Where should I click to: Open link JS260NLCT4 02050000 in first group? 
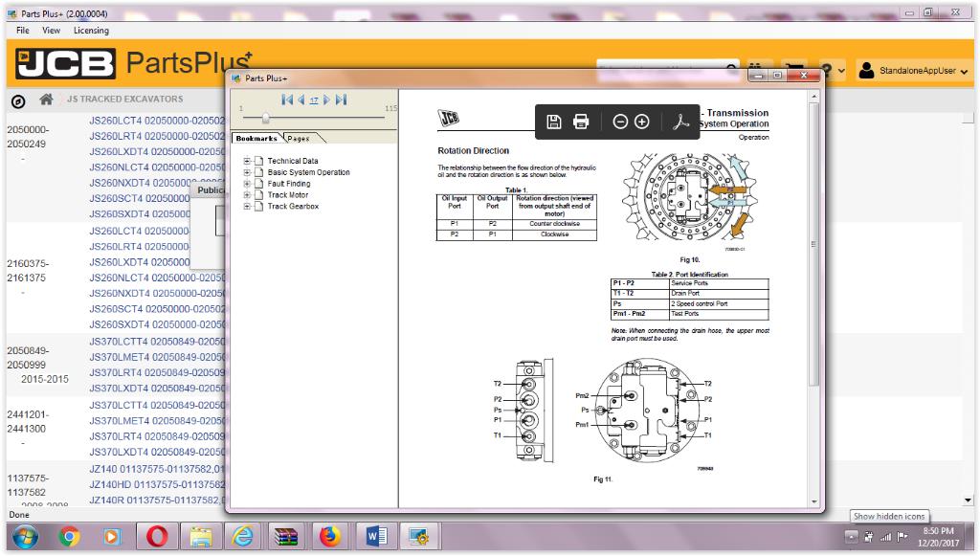tap(156, 167)
